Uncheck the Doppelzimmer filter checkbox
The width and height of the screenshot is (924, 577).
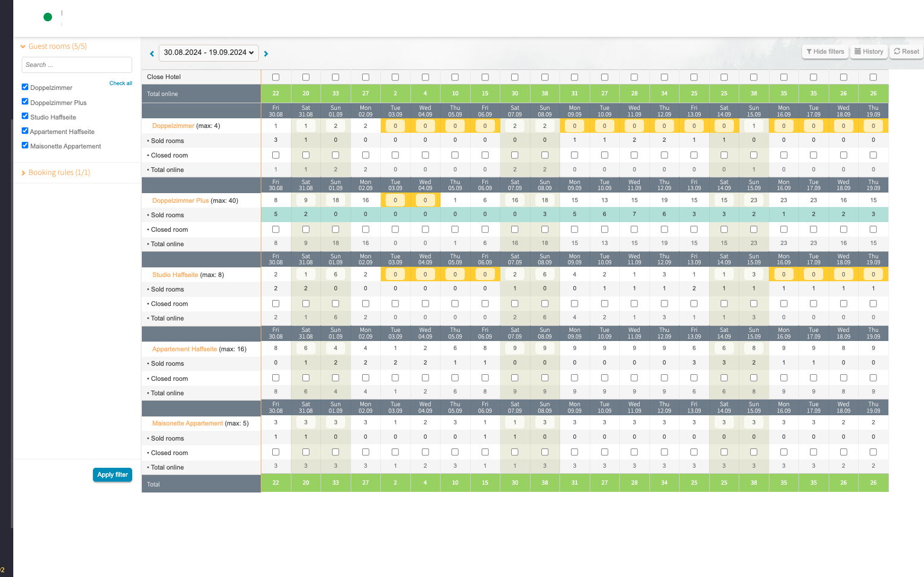tap(25, 87)
